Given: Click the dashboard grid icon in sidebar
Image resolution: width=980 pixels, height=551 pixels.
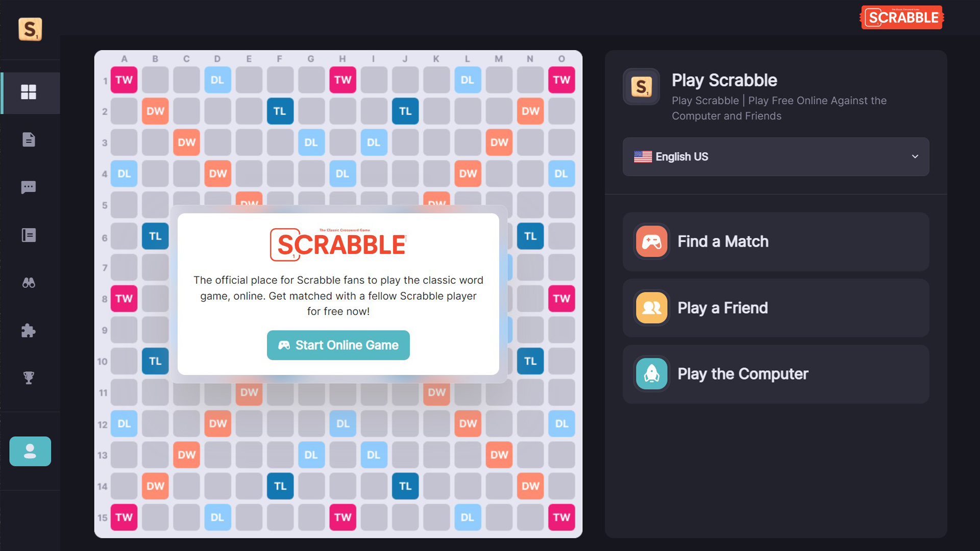Looking at the screenshot, I should tap(29, 91).
